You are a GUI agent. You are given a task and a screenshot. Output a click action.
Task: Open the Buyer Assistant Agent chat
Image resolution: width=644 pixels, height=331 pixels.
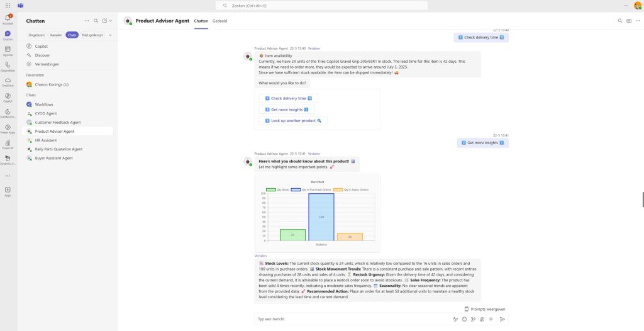(x=68, y=158)
